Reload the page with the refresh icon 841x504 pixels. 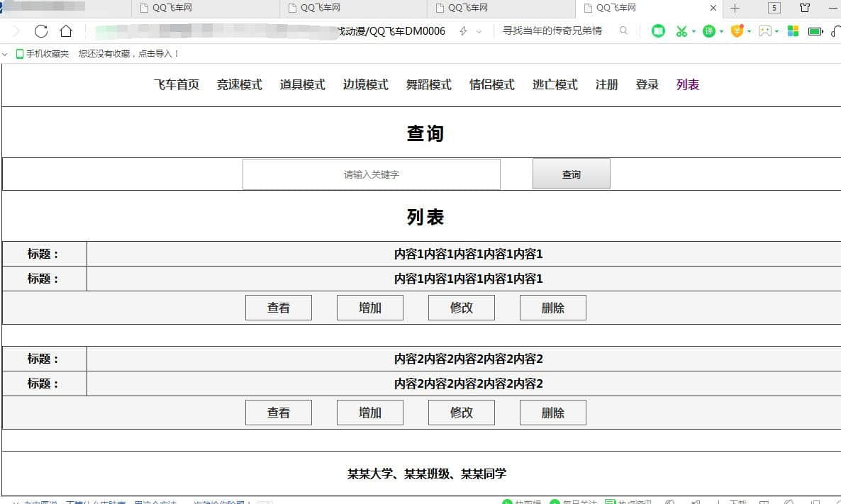40,31
